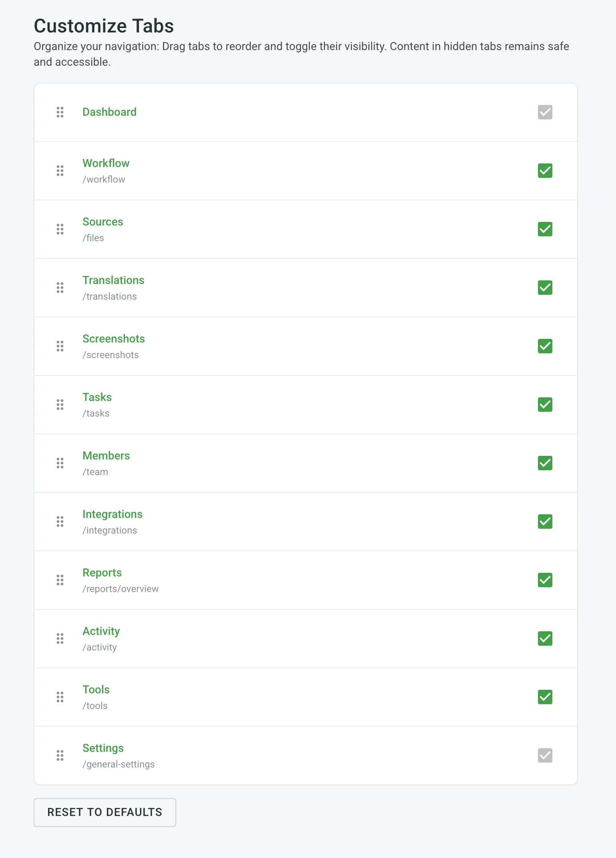This screenshot has width=616, height=858.
Task: Grab the Dashboard drag handle
Action: click(x=60, y=113)
